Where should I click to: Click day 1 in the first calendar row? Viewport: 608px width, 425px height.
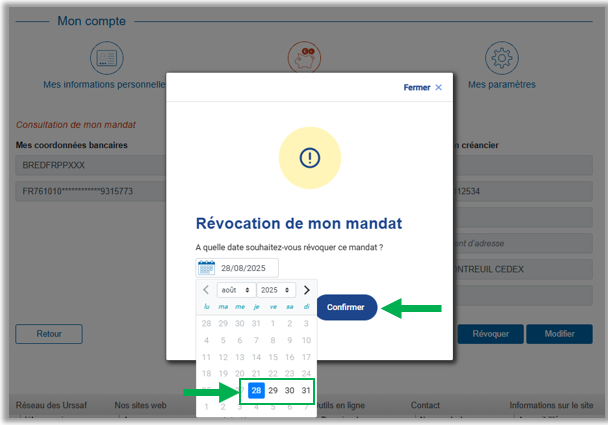coord(273,323)
